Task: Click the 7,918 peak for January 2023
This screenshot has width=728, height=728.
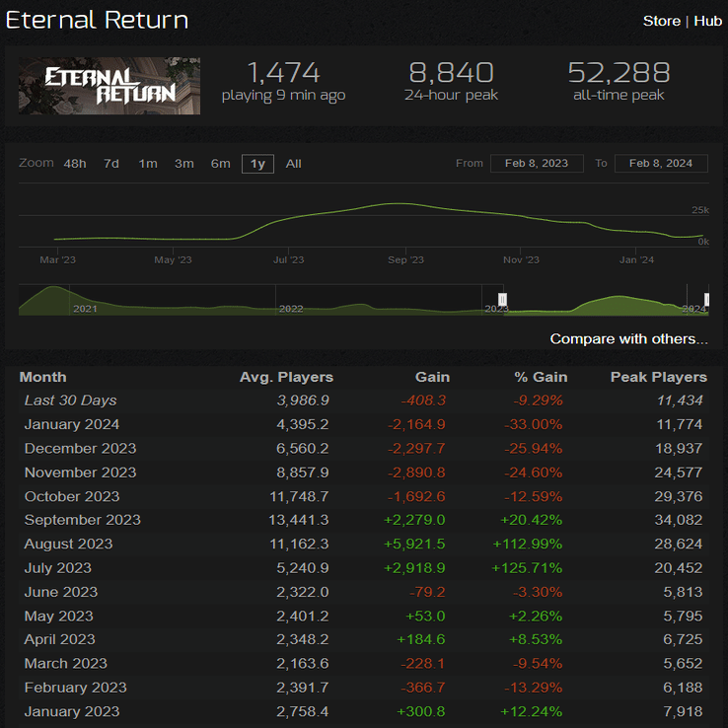Action: click(683, 712)
